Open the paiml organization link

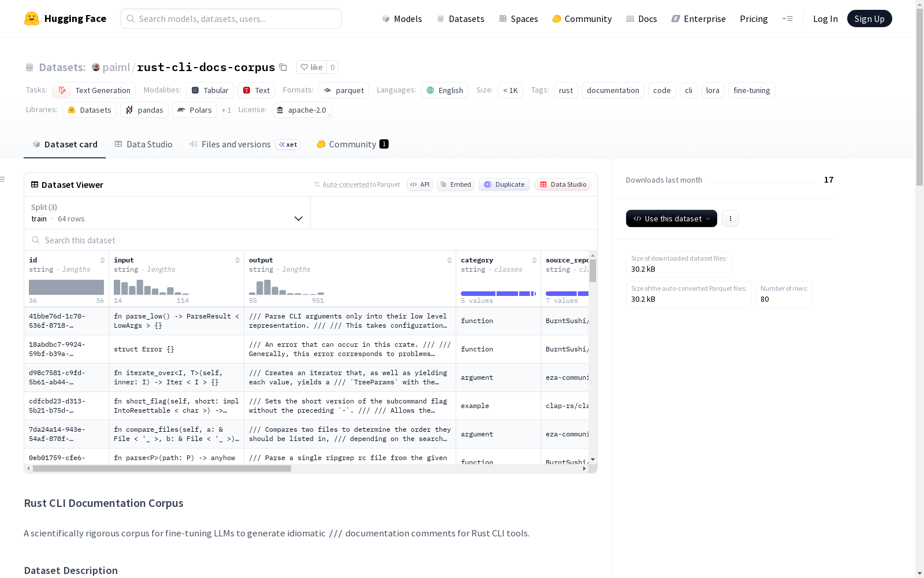pos(116,67)
